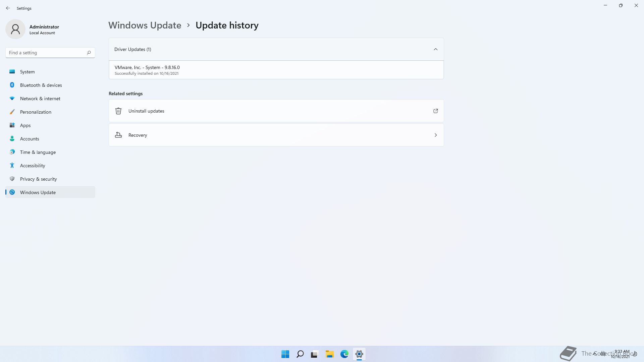
Task: Open Accessibility settings
Action: click(50, 166)
